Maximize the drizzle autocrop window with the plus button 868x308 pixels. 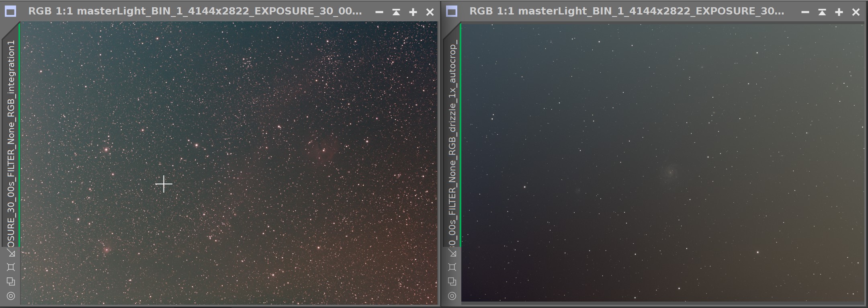pos(839,12)
